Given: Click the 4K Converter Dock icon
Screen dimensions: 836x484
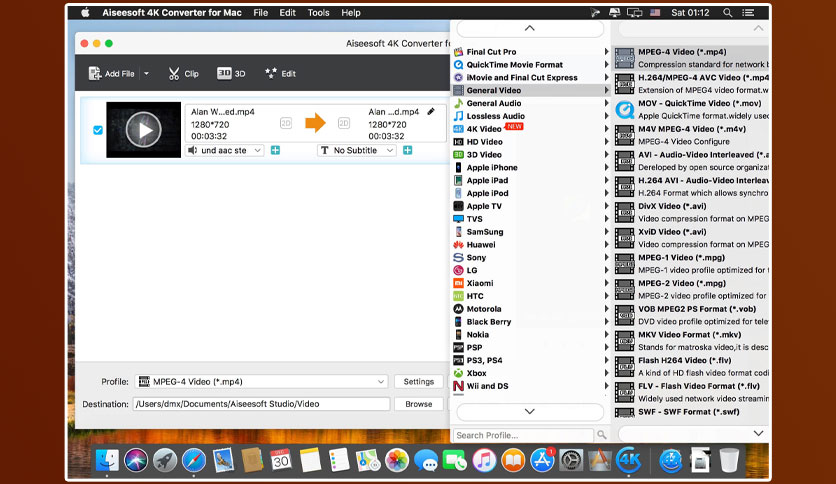Looking at the screenshot, I should click(629, 460).
